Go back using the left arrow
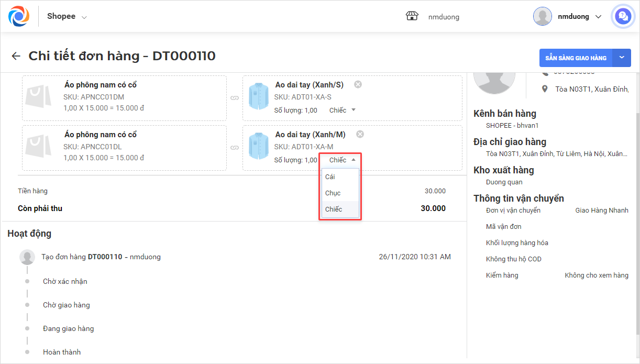 tap(16, 56)
